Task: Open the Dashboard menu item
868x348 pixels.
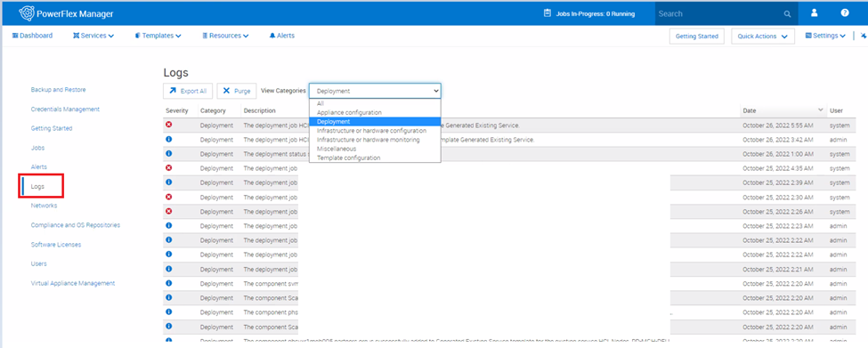Action: [x=32, y=36]
